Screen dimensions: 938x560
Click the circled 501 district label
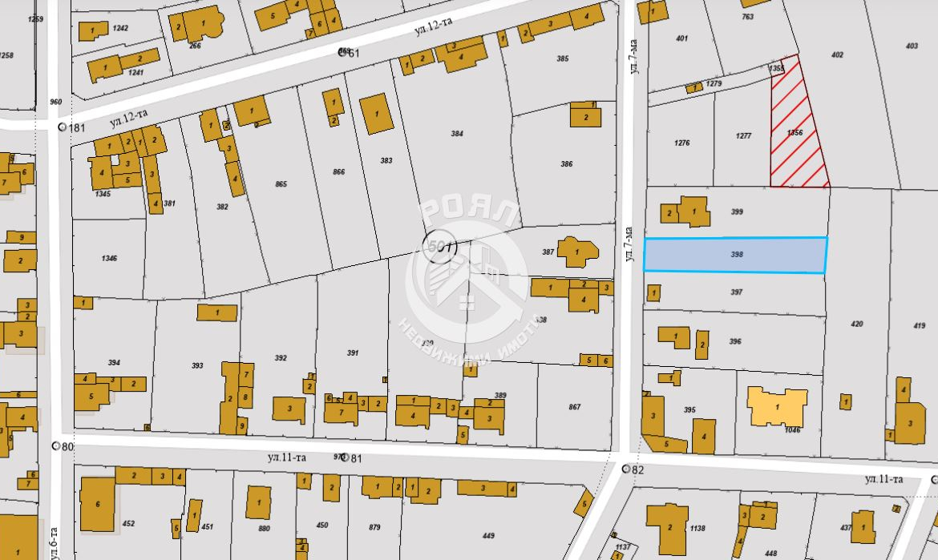click(439, 248)
